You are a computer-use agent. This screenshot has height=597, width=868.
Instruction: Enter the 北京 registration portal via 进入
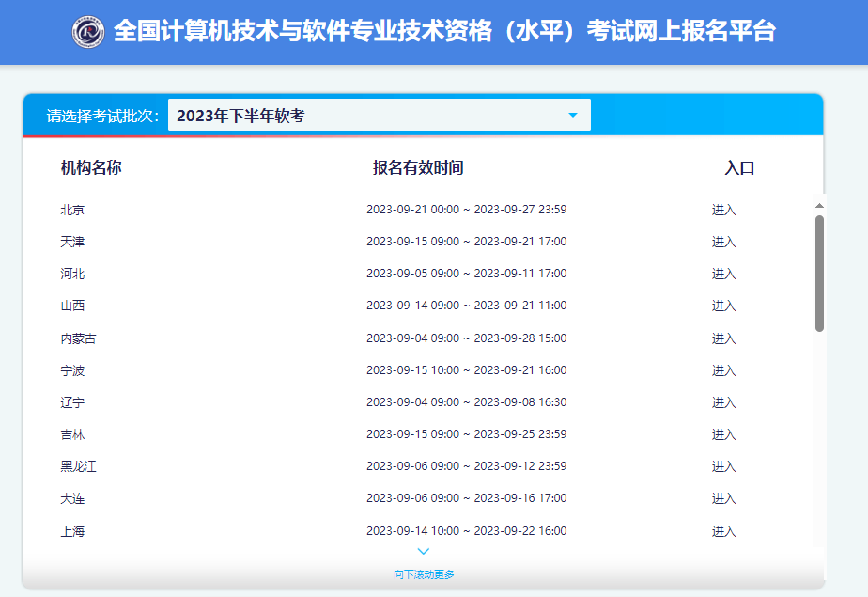click(x=724, y=210)
